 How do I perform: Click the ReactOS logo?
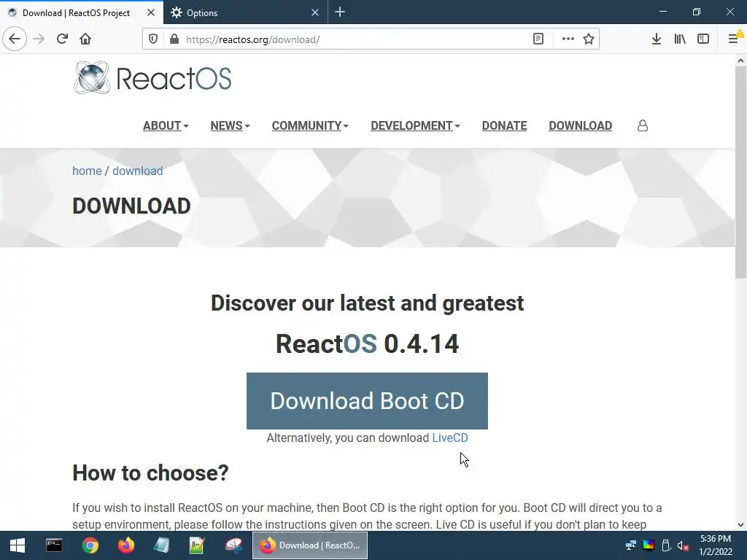coord(152,77)
